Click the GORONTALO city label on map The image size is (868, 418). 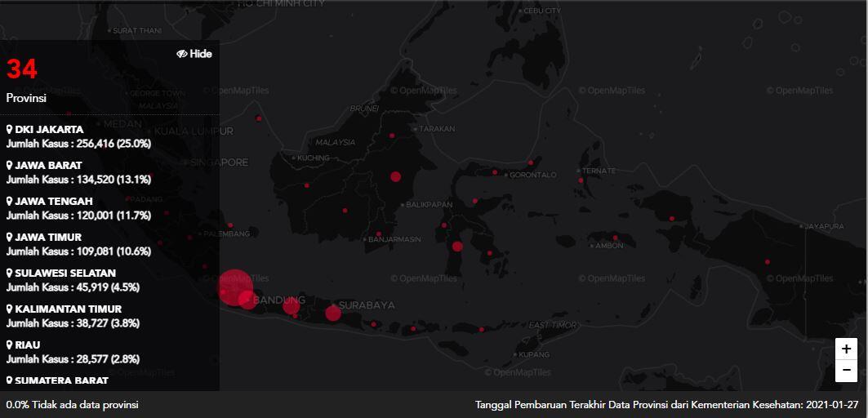click(532, 175)
